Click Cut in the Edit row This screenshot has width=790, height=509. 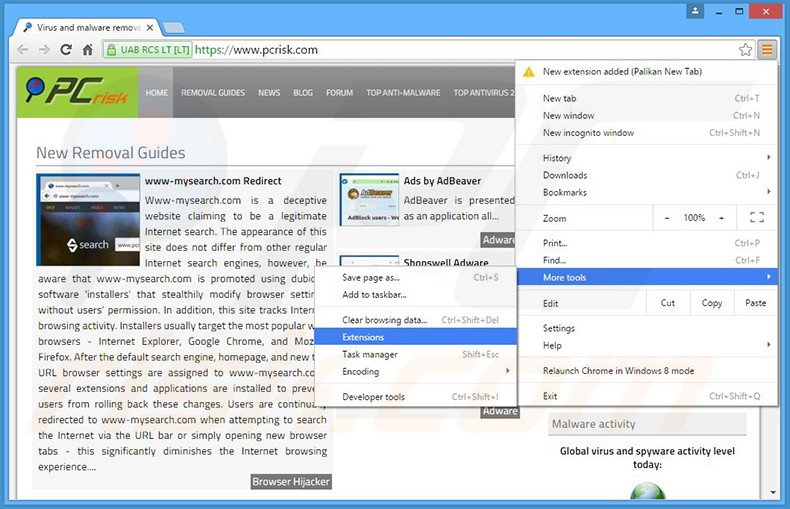point(668,303)
